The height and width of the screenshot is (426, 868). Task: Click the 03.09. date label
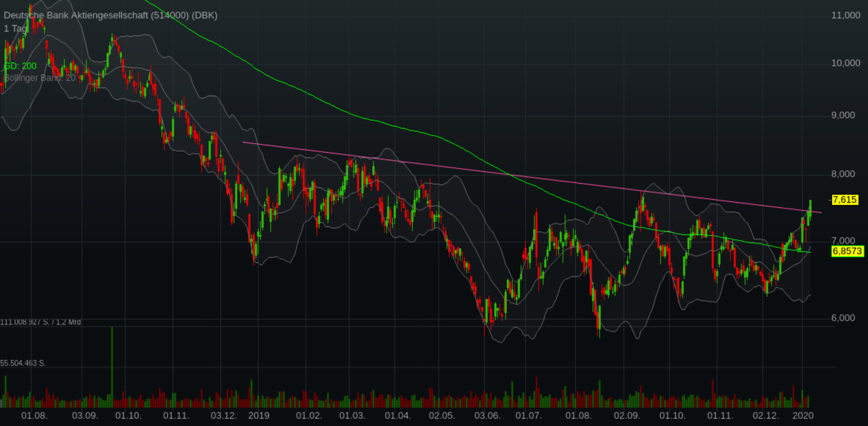(85, 416)
